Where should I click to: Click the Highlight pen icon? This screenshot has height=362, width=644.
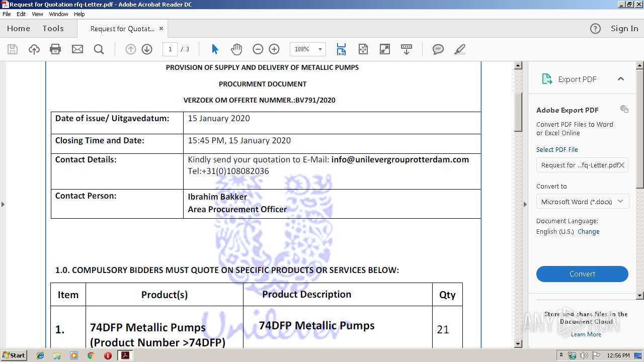click(459, 49)
